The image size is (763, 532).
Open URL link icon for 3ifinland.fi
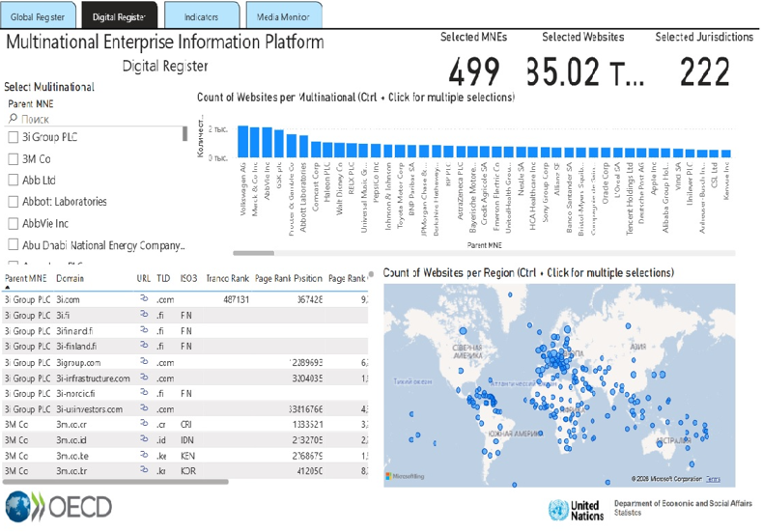click(x=144, y=329)
